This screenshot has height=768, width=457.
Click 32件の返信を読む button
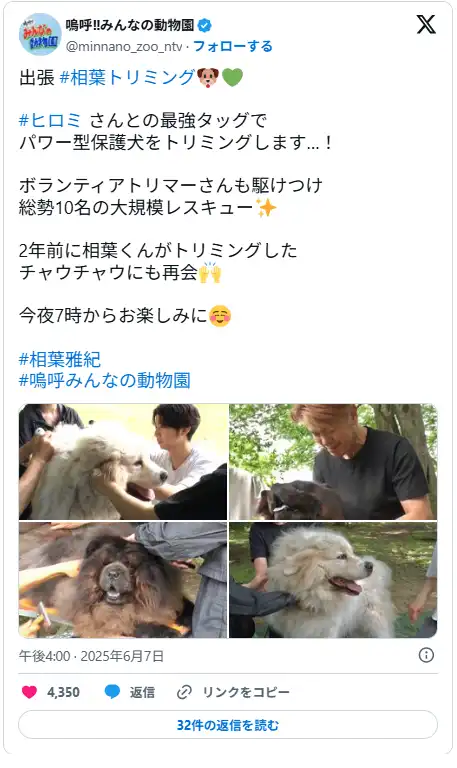pyautogui.click(x=228, y=724)
